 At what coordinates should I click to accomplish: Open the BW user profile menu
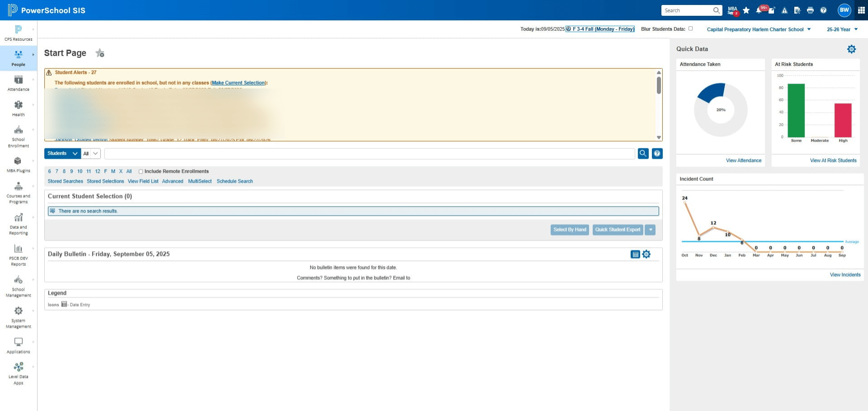coord(844,10)
